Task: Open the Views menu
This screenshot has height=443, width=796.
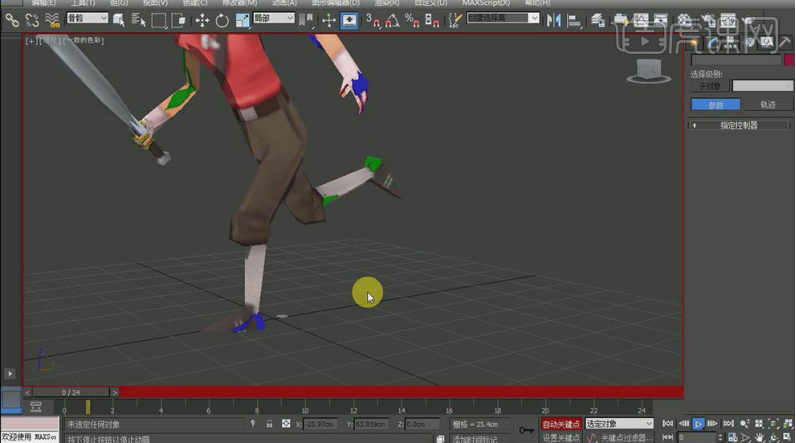Action: click(155, 3)
